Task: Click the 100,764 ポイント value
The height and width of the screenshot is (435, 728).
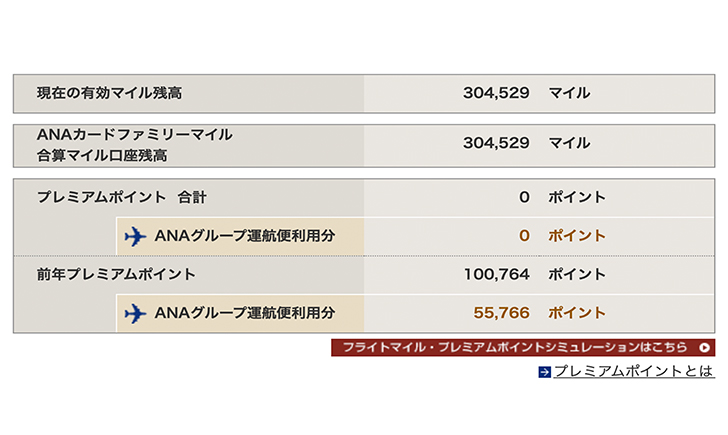Action: 535,274
